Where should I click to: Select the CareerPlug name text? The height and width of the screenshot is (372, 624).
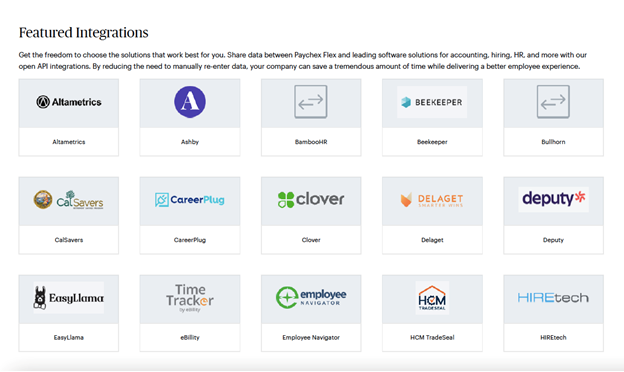coord(190,240)
